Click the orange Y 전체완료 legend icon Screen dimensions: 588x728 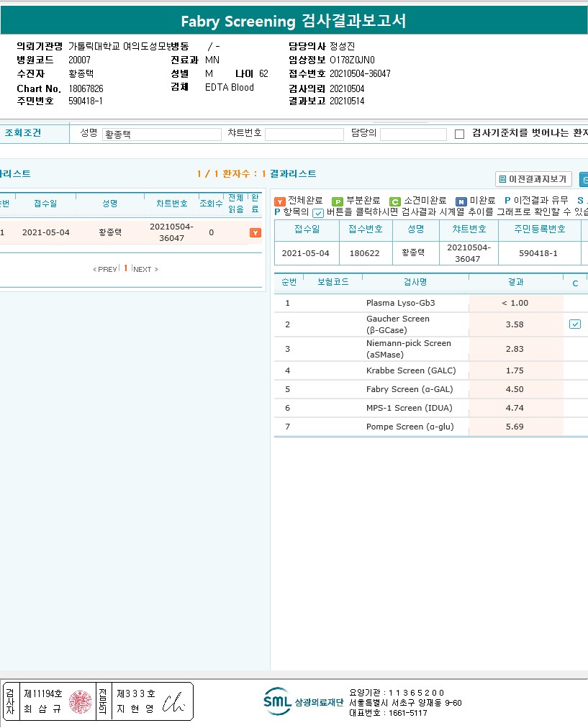click(x=280, y=201)
